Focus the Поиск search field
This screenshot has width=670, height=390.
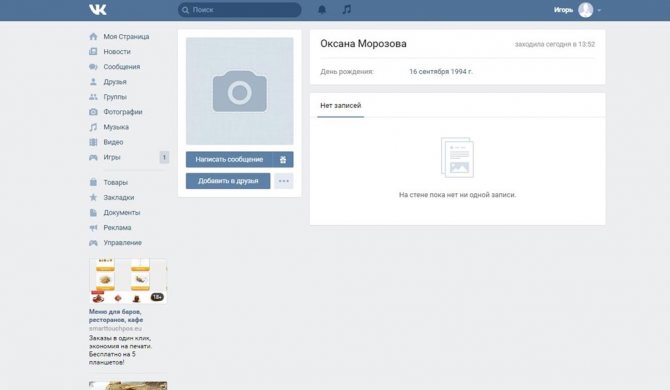tap(240, 10)
